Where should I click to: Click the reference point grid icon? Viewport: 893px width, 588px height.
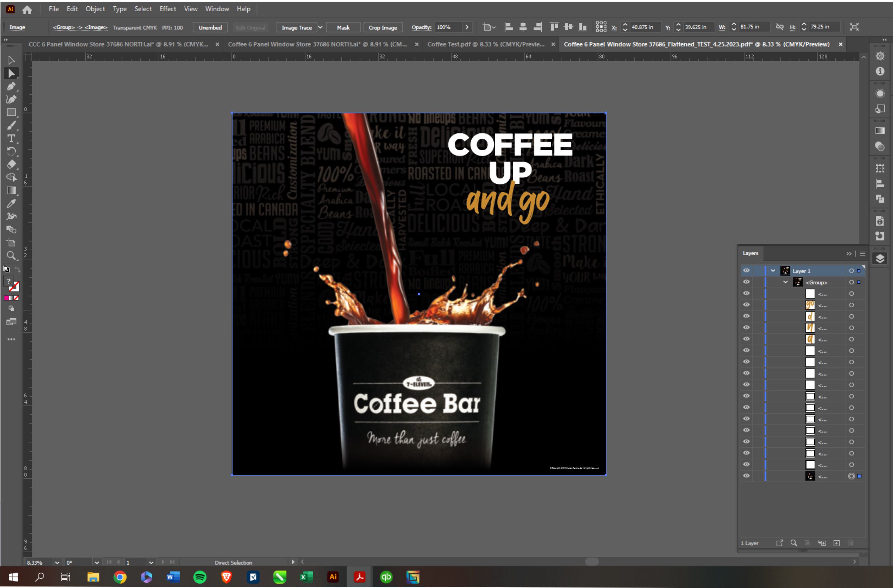click(601, 26)
